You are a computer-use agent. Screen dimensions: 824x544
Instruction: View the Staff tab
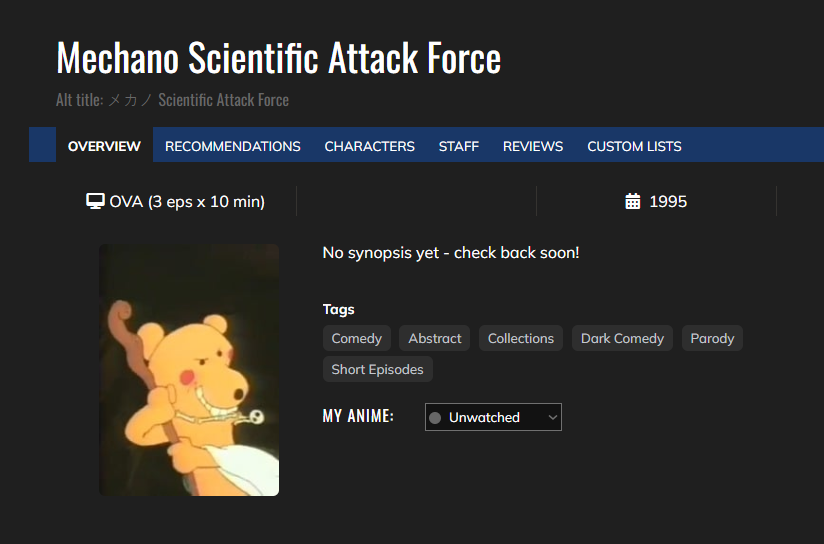click(x=458, y=146)
